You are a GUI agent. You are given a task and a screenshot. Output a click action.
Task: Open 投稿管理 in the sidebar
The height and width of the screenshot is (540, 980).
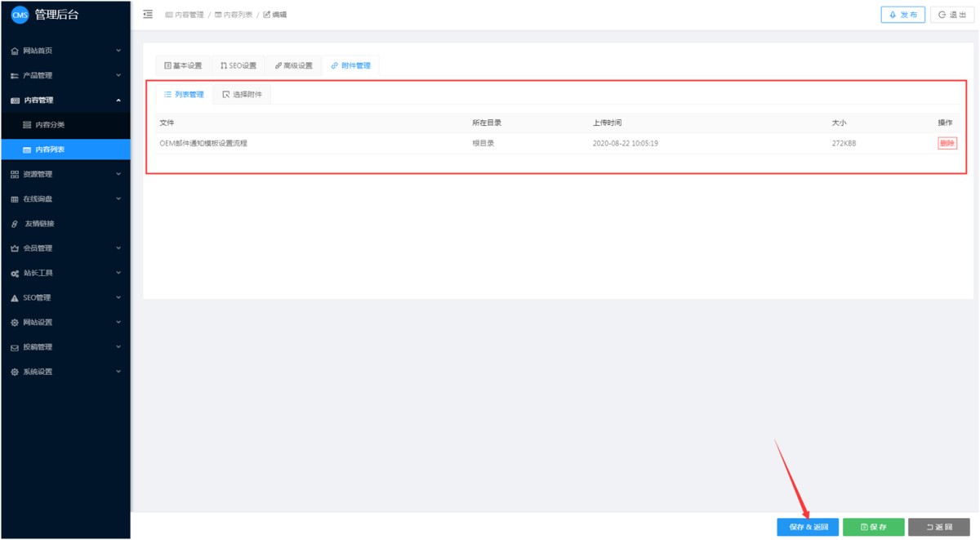pos(65,347)
